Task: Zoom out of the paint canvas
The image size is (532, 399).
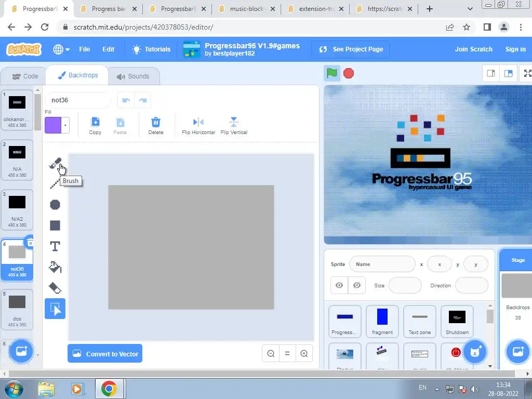Action: coord(271,353)
